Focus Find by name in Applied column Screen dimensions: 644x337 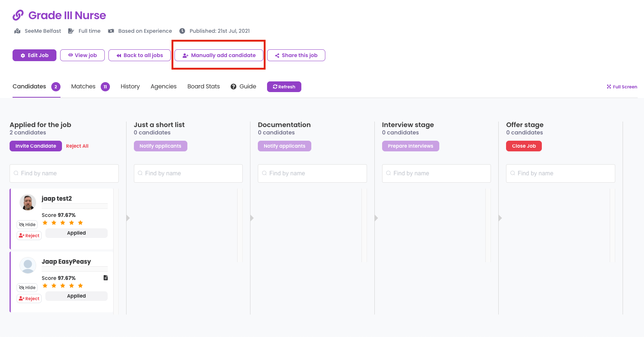click(64, 173)
